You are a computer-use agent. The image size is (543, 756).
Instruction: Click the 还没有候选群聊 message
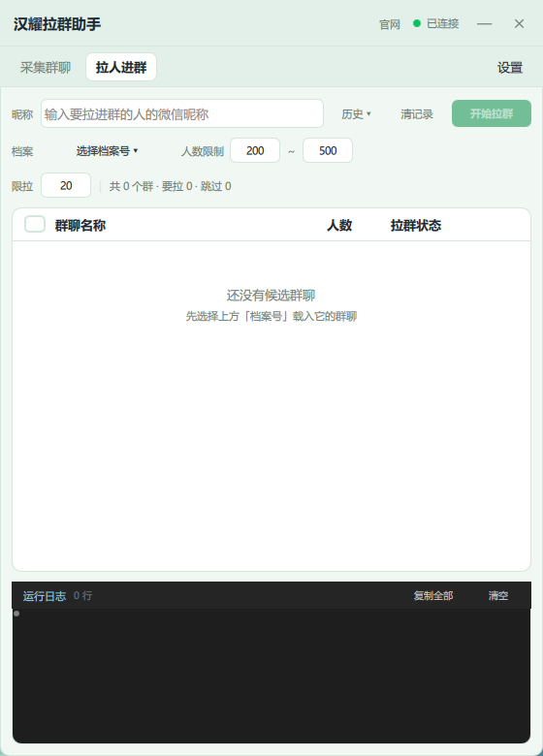[x=271, y=295]
